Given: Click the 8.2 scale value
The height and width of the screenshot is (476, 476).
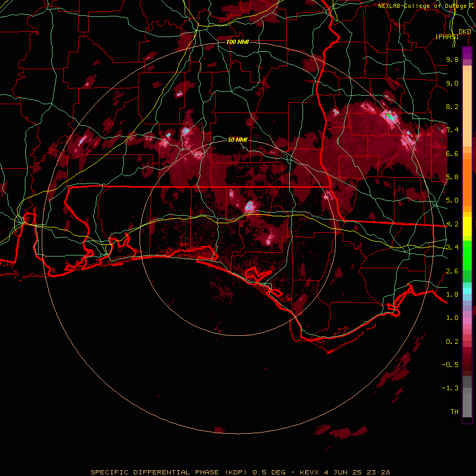Looking at the screenshot, I should (452, 106).
